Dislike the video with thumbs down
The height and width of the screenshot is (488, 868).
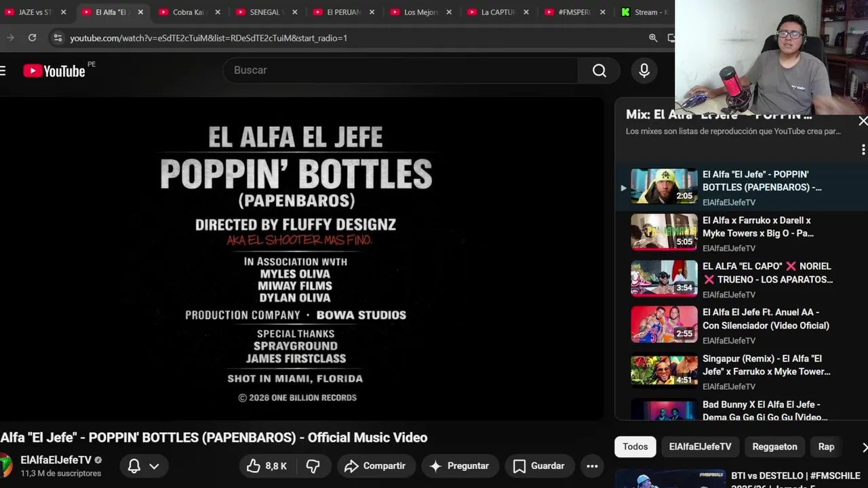click(313, 466)
